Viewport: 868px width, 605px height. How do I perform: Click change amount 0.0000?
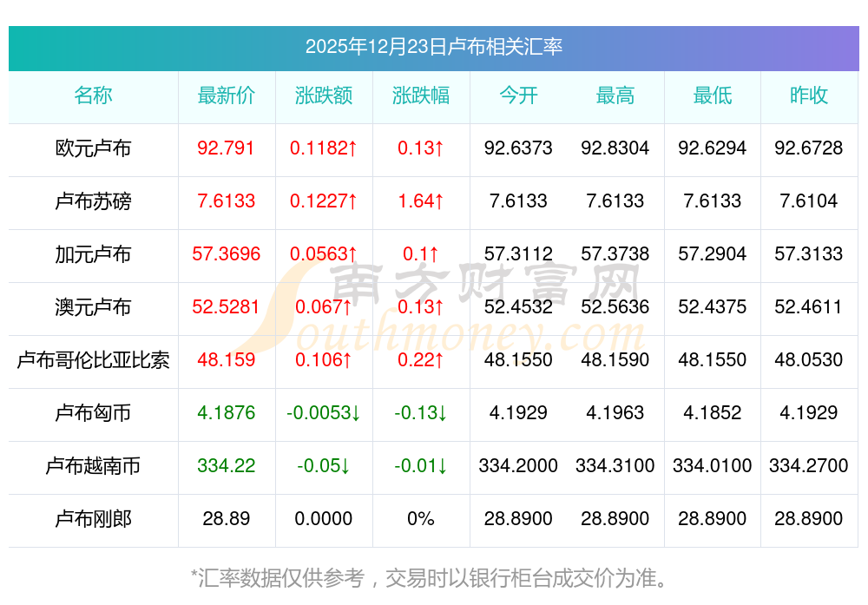[323, 519]
